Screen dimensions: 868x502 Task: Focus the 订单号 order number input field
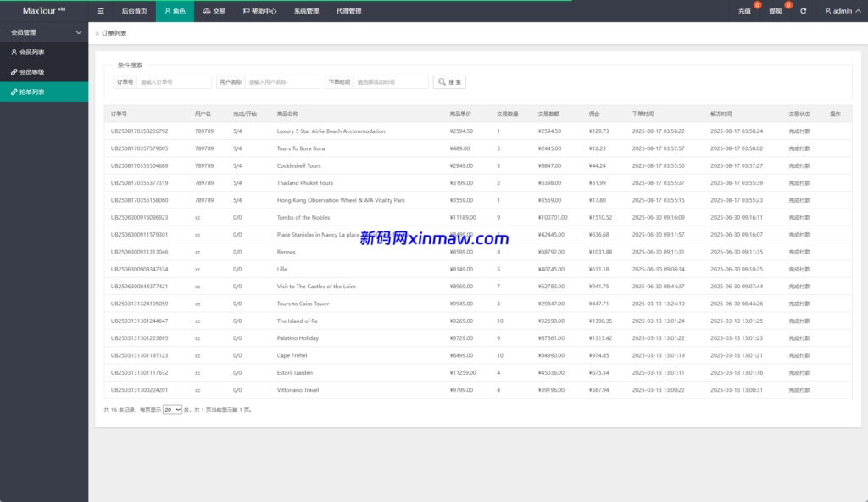(174, 82)
